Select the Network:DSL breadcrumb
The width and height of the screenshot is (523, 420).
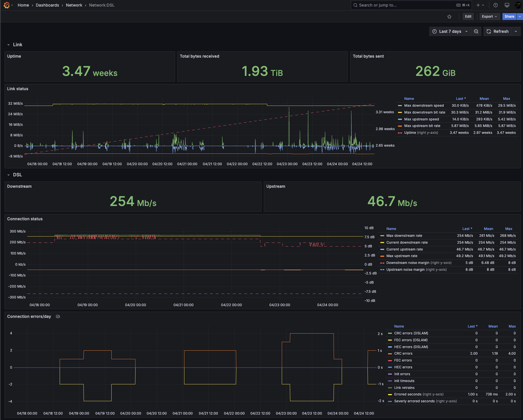point(102,5)
